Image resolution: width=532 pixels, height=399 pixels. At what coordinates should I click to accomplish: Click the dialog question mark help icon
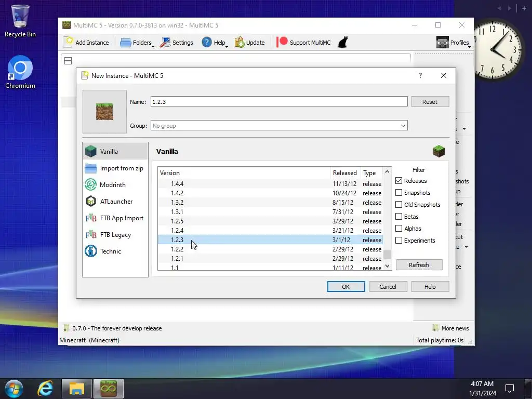(420, 75)
